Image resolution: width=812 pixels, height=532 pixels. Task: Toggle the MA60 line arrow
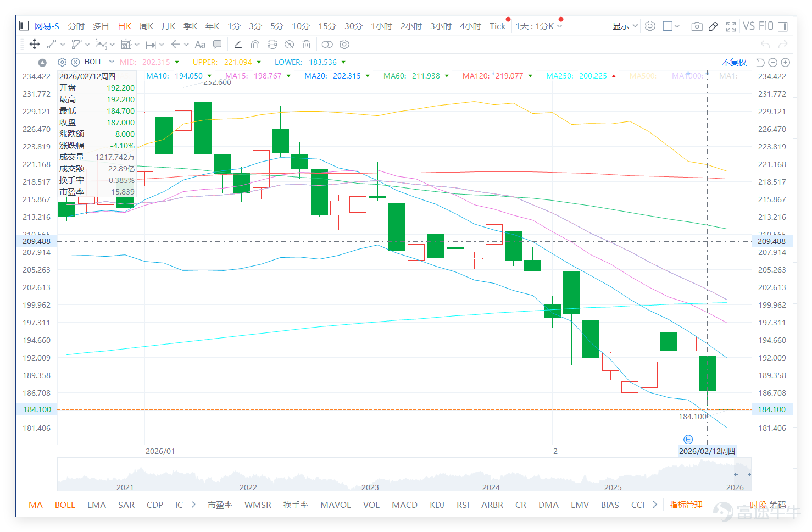click(447, 76)
